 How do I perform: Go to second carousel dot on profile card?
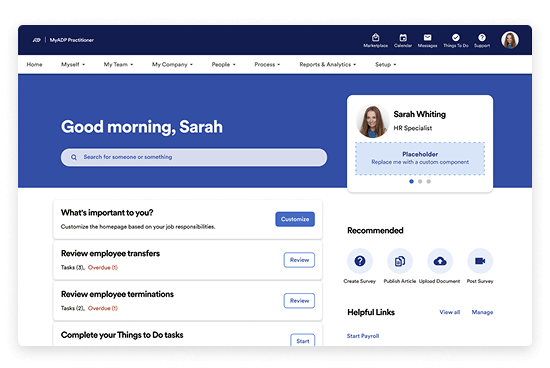coord(420,181)
